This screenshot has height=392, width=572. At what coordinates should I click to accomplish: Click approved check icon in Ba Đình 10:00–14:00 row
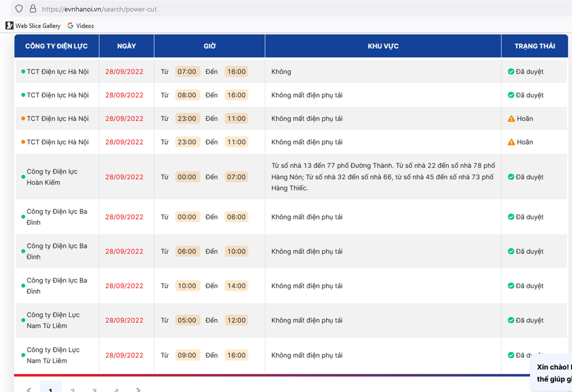pos(511,286)
